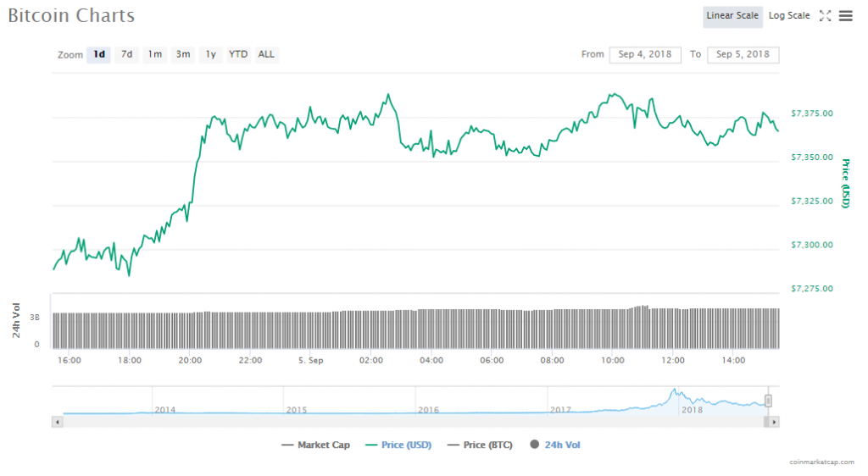868x476 pixels.
Task: Show the Price (BTC) series
Action: tap(479, 445)
